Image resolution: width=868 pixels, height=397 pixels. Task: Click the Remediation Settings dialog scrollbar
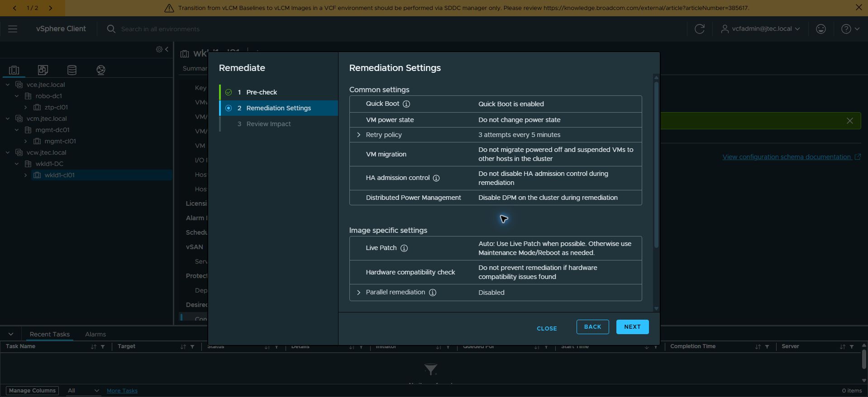coord(656,164)
